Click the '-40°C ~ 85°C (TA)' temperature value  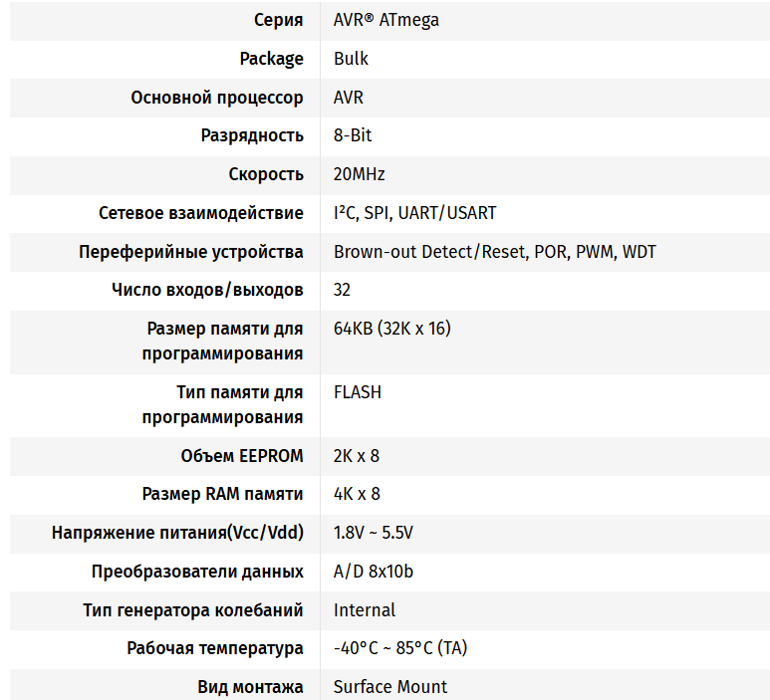pos(400,648)
